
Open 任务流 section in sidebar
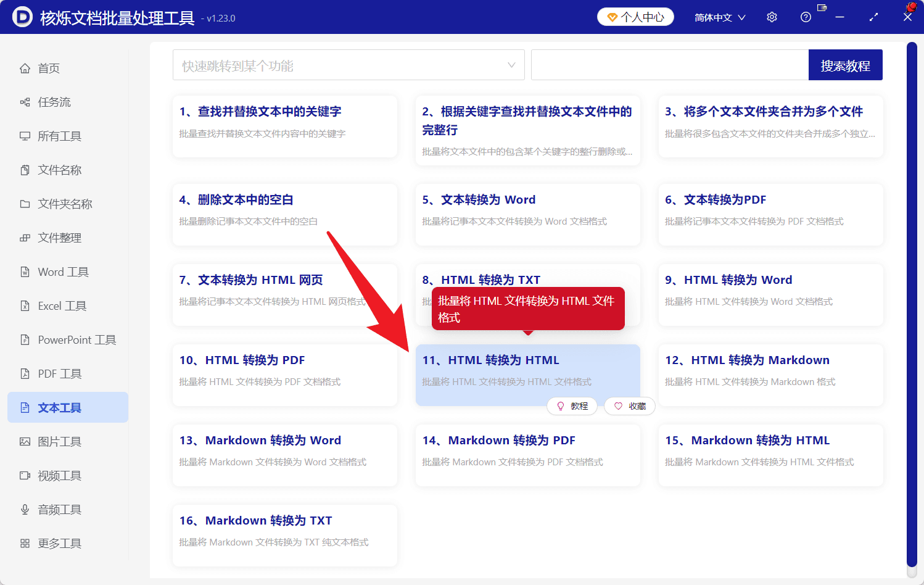(68, 102)
